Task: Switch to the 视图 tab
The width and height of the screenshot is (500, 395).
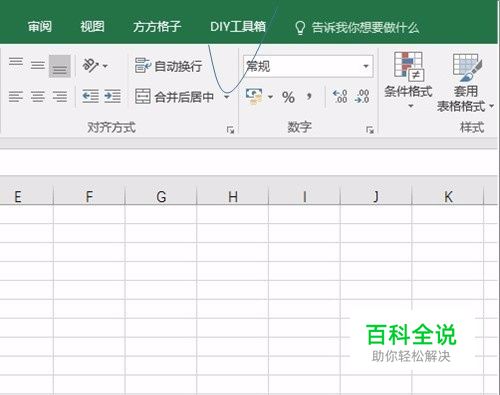Action: [x=92, y=27]
